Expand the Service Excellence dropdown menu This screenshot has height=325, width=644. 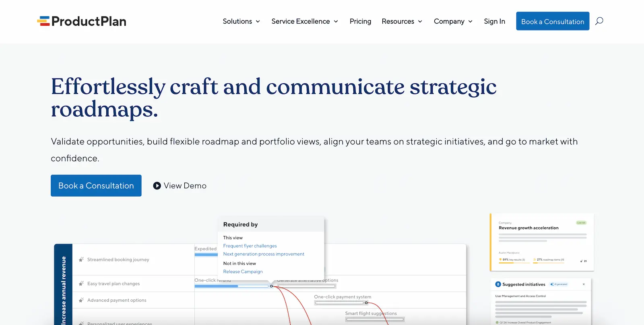click(305, 21)
